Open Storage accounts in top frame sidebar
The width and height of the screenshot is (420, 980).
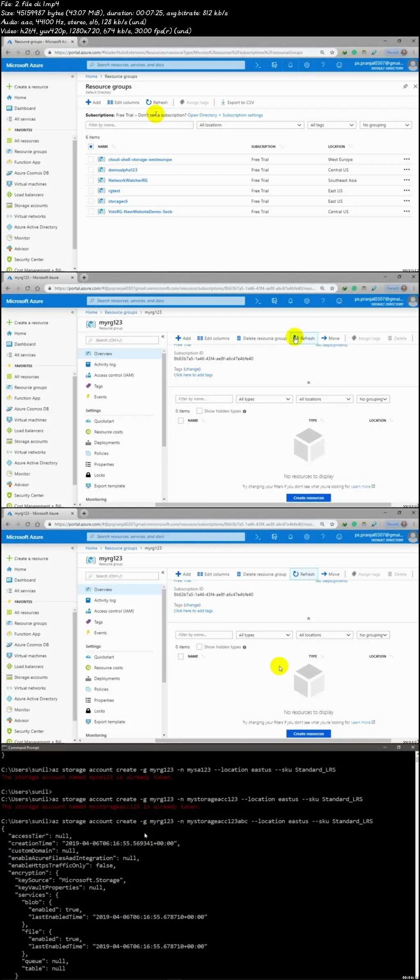point(31,206)
